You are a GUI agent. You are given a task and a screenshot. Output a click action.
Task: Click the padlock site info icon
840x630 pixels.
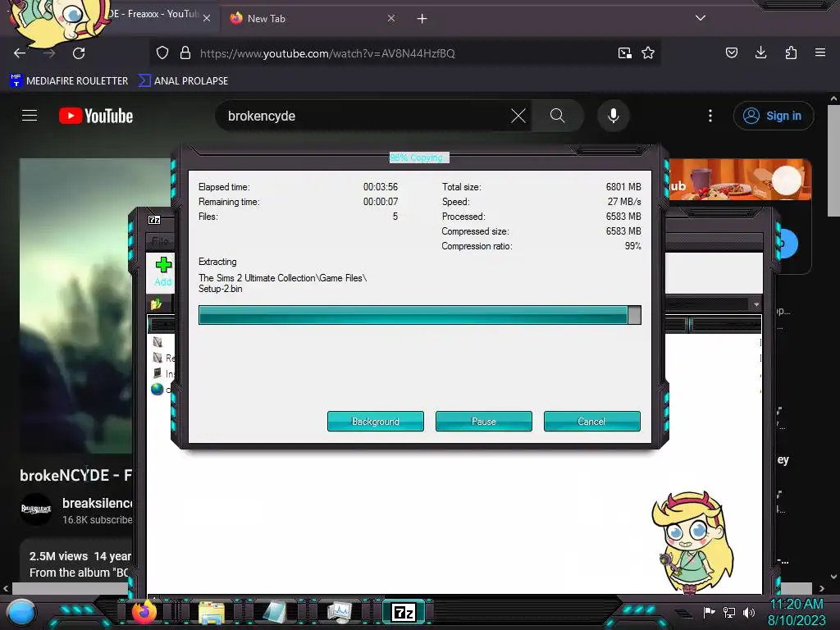(185, 53)
